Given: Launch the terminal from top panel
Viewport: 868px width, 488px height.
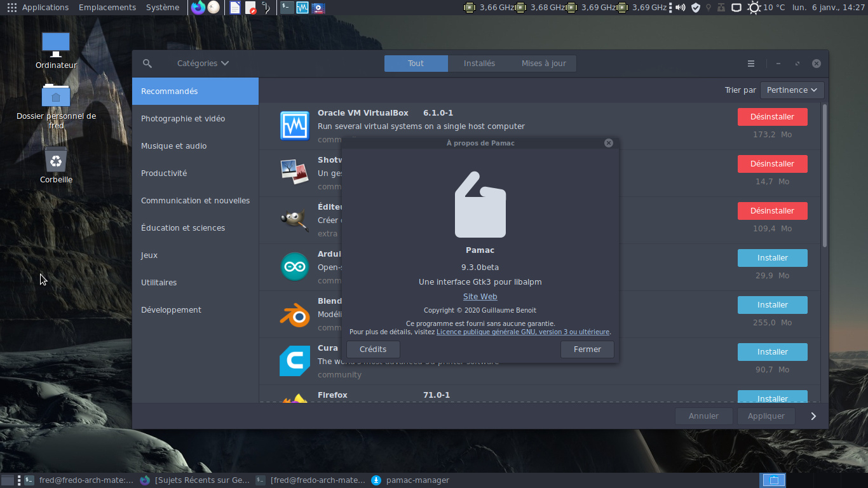Looking at the screenshot, I should coord(287,8).
